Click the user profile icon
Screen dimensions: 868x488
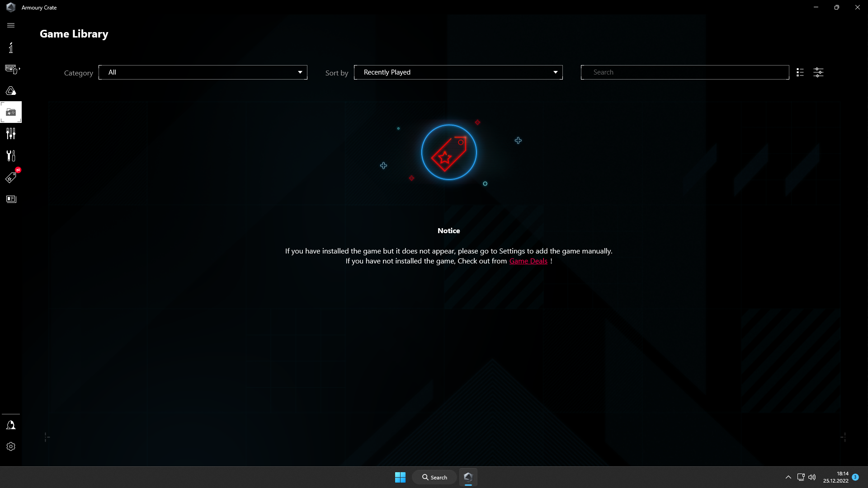coord(11,425)
